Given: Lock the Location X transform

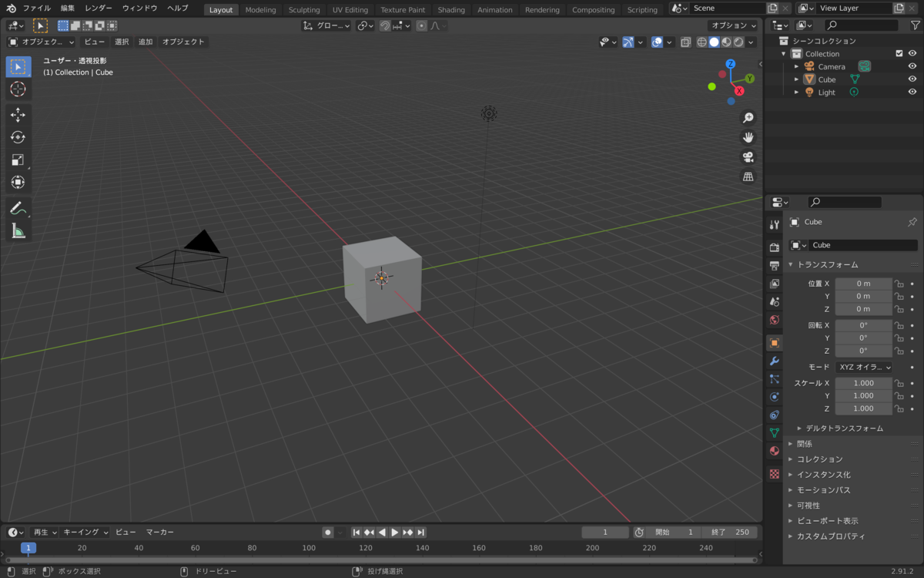Looking at the screenshot, I should click(x=899, y=284).
